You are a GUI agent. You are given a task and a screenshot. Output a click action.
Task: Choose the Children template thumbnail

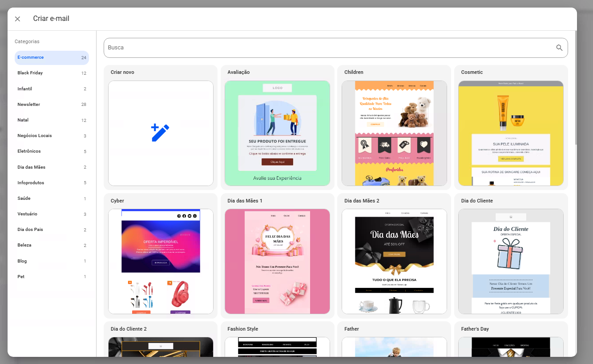click(394, 133)
